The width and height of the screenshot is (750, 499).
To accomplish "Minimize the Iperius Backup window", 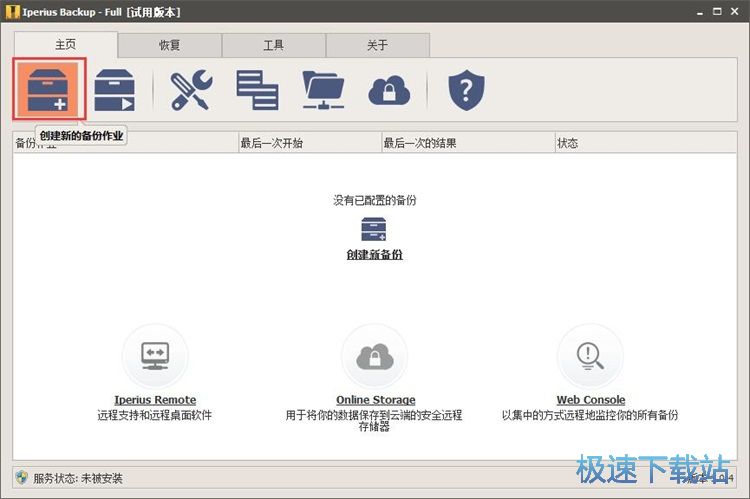I will (700, 12).
